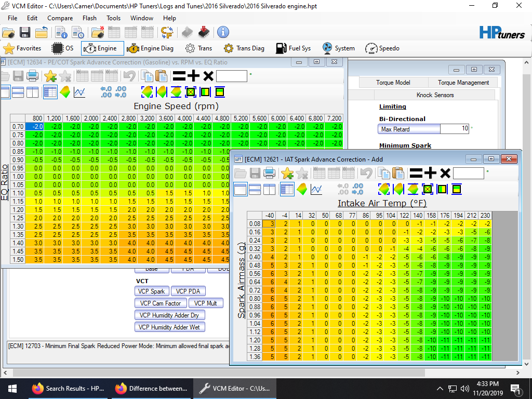Click the multiply operator in IAT Spark window
The width and height of the screenshot is (532, 399).
click(x=445, y=174)
